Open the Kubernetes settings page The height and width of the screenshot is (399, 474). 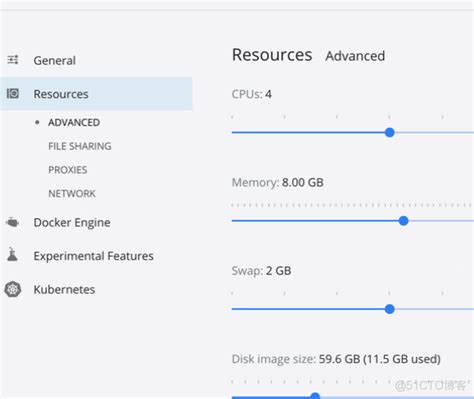[x=64, y=289]
